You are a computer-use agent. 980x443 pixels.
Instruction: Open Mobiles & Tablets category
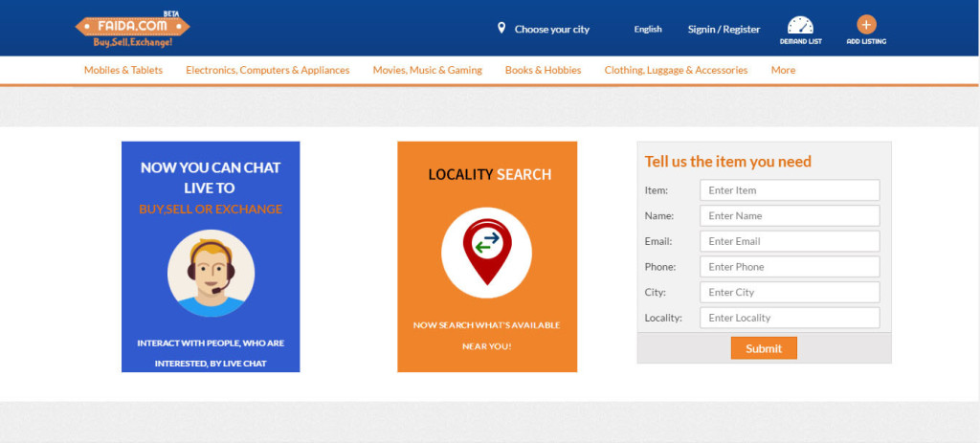123,70
